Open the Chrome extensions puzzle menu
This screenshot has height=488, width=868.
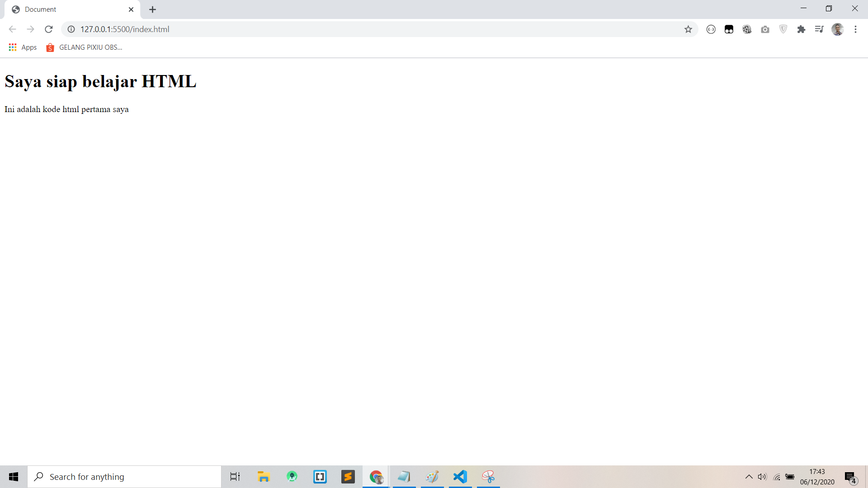pos(802,29)
